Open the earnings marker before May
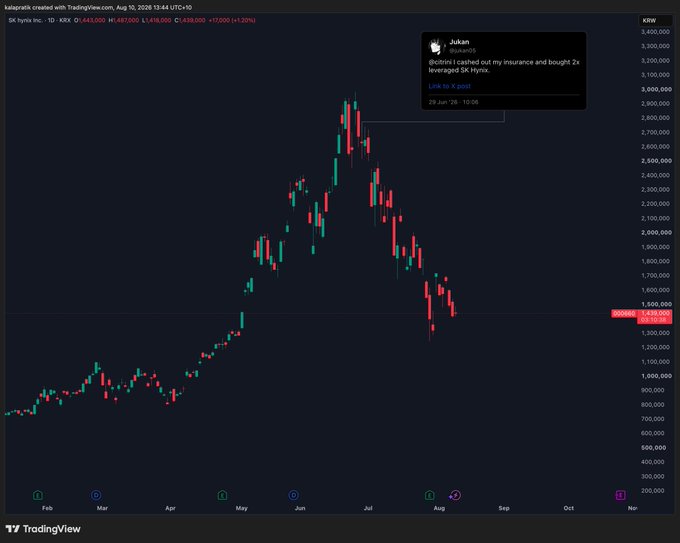The width and height of the screenshot is (680, 543). pos(222,495)
